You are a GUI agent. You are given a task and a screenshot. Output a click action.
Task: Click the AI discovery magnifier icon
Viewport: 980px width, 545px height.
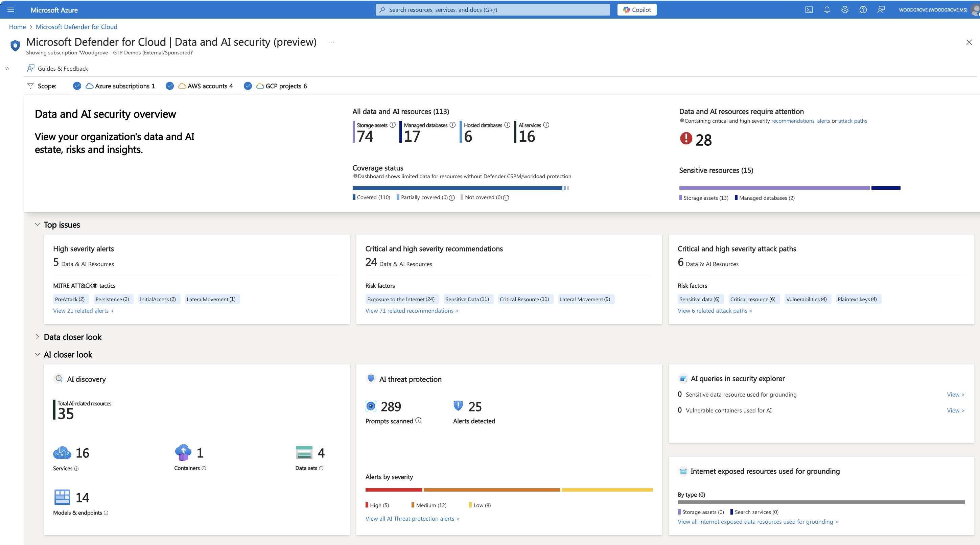[x=59, y=379]
